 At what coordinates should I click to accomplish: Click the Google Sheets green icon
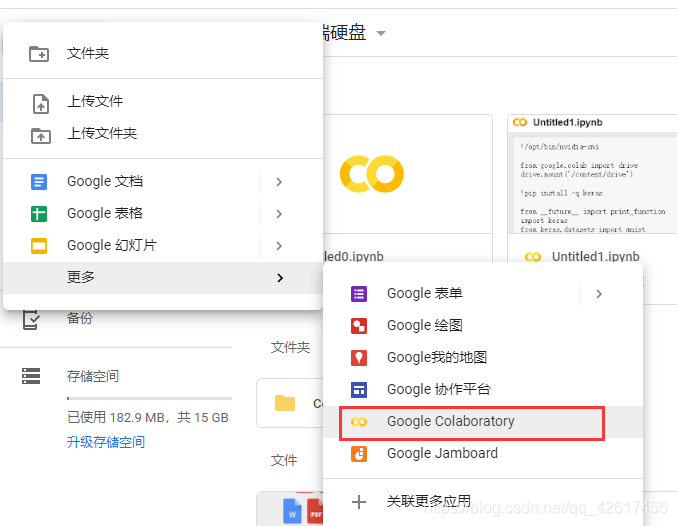pyautogui.click(x=39, y=214)
